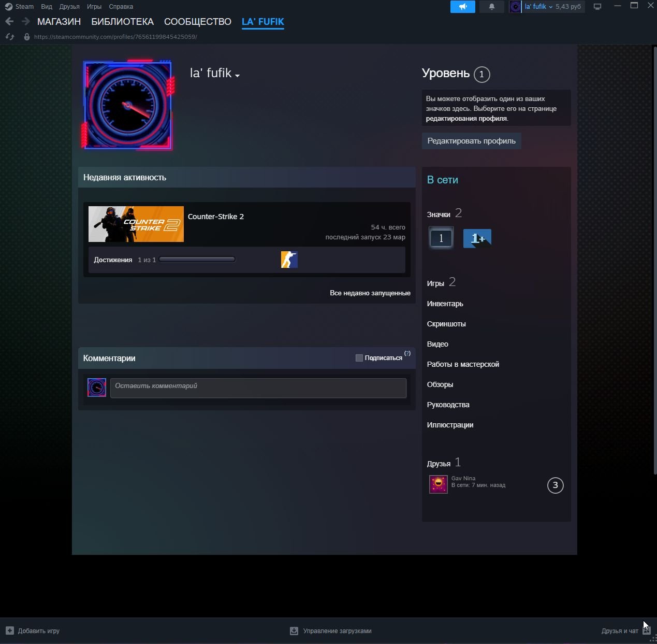Click the plus icon for Добавить игру

(10, 631)
